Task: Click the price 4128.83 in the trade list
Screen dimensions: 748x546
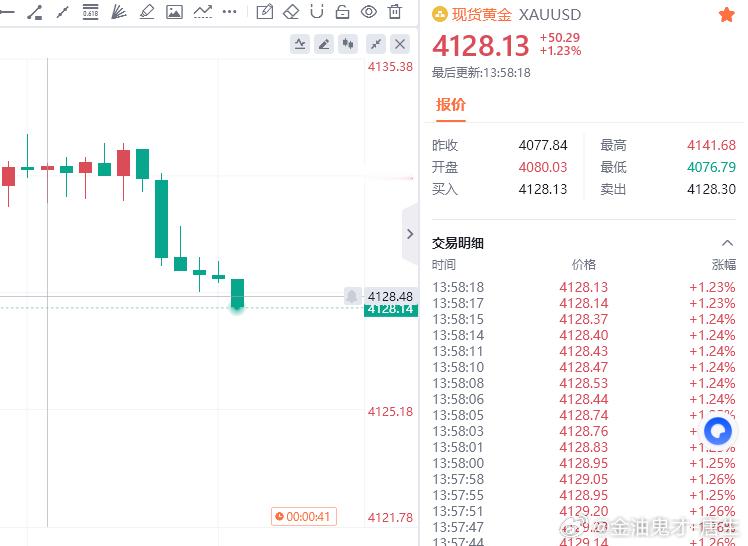Action: 584,447
